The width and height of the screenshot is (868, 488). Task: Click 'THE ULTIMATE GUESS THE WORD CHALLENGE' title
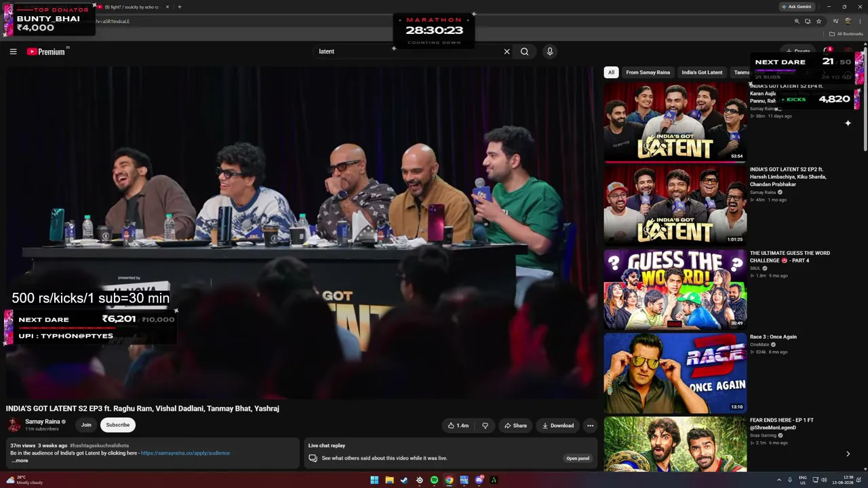click(x=790, y=257)
